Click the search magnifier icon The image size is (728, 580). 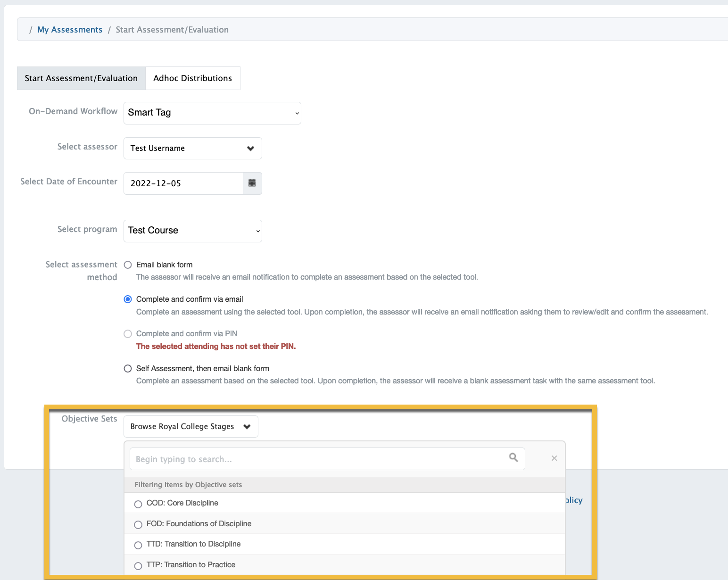513,457
